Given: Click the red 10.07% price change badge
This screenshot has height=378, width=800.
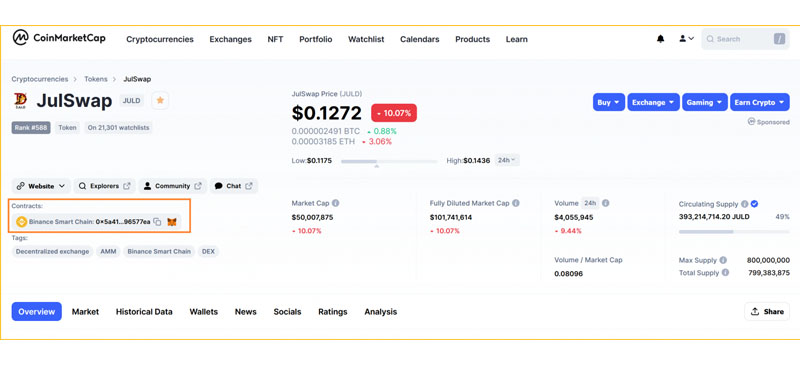Looking at the screenshot, I should tap(394, 113).
